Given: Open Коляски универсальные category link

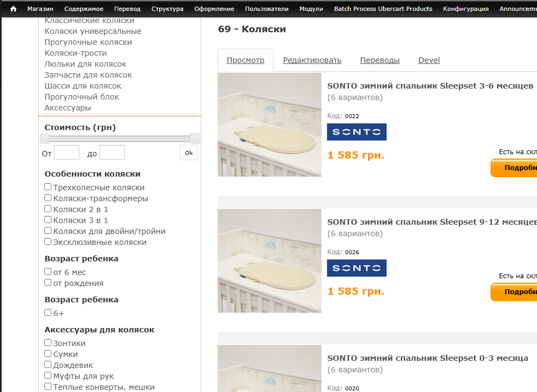Looking at the screenshot, I should (93, 31).
